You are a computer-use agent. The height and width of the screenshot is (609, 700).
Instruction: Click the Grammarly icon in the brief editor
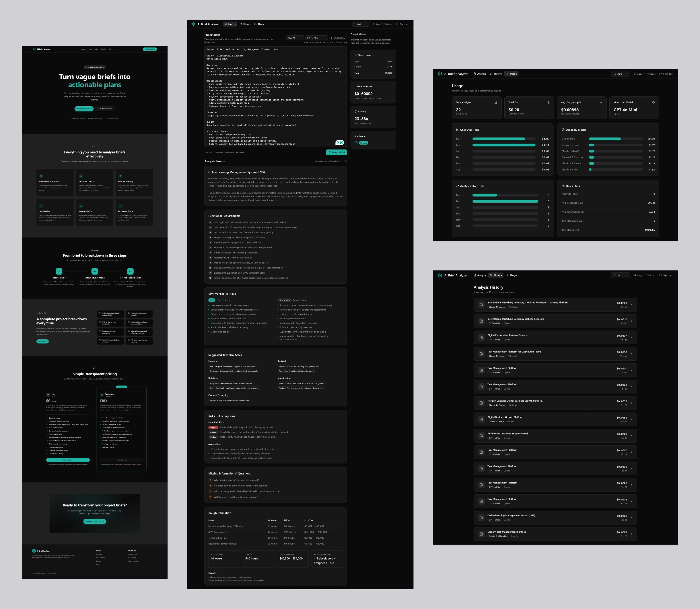coord(342,143)
